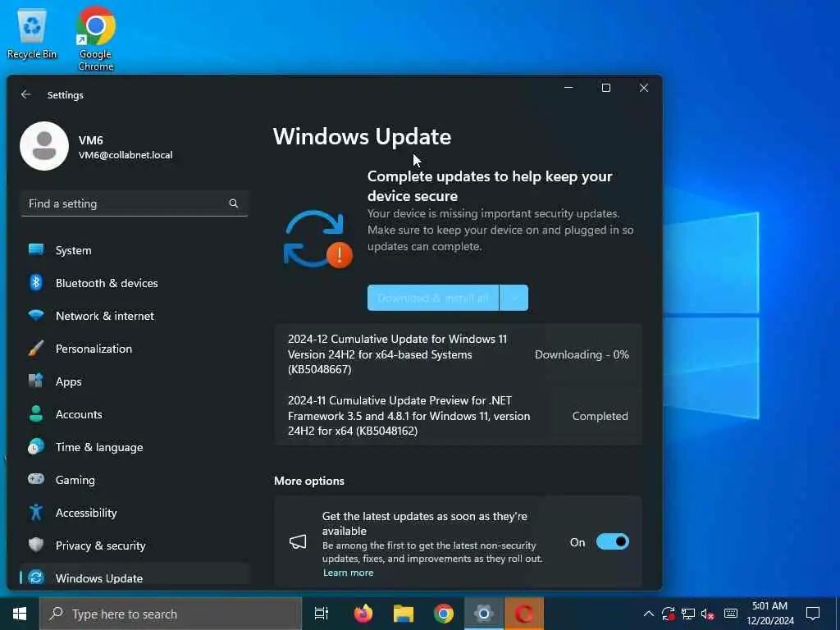Click the Find a setting search field

coord(134,203)
